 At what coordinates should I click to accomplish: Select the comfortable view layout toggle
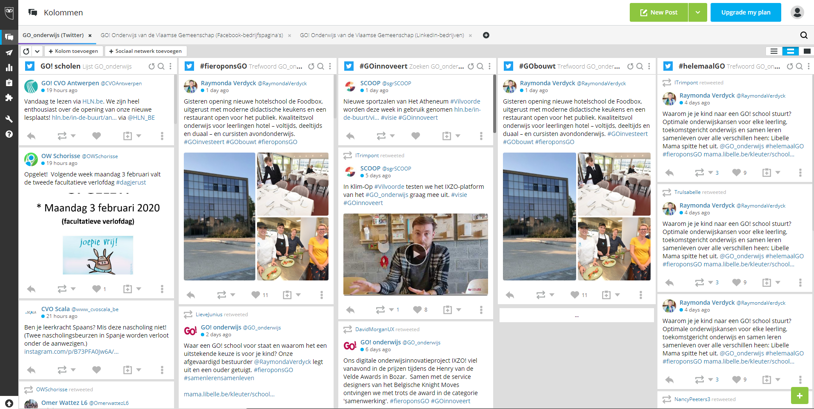tap(806, 51)
